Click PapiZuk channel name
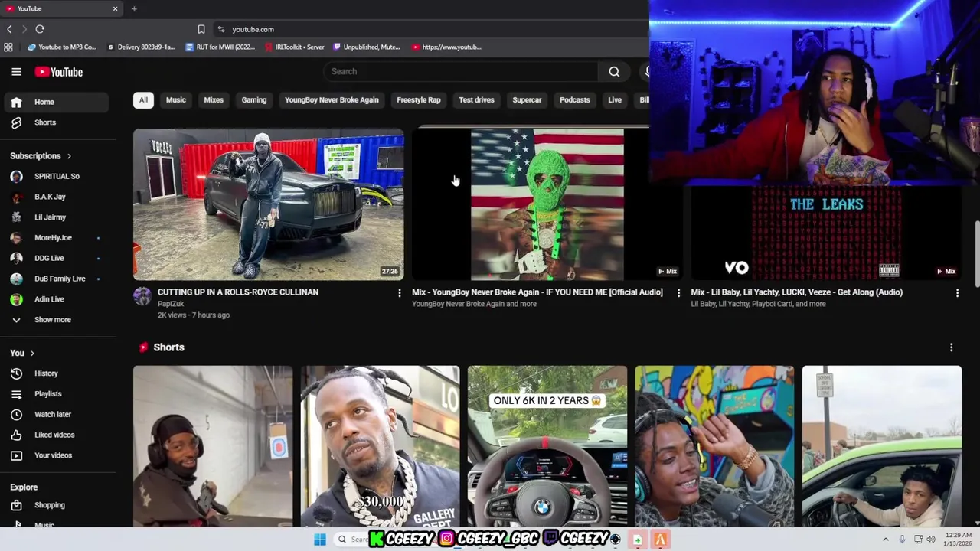The height and width of the screenshot is (551, 980). click(x=171, y=304)
